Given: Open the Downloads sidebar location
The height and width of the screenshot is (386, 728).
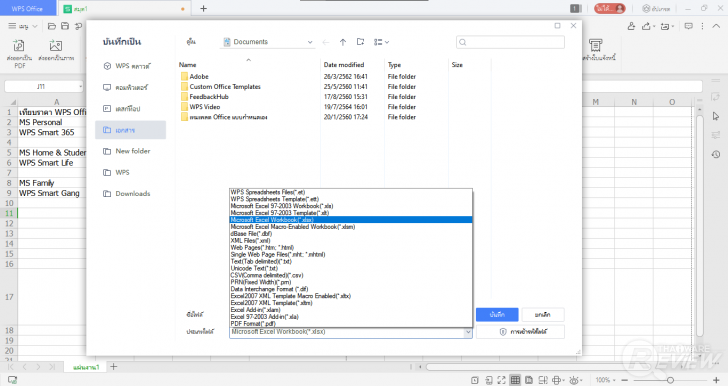Looking at the screenshot, I should click(x=127, y=194).
